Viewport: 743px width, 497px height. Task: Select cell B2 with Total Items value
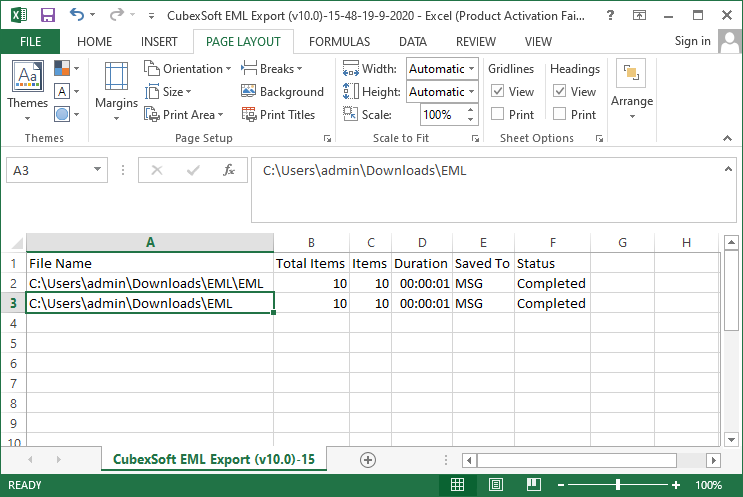click(311, 283)
